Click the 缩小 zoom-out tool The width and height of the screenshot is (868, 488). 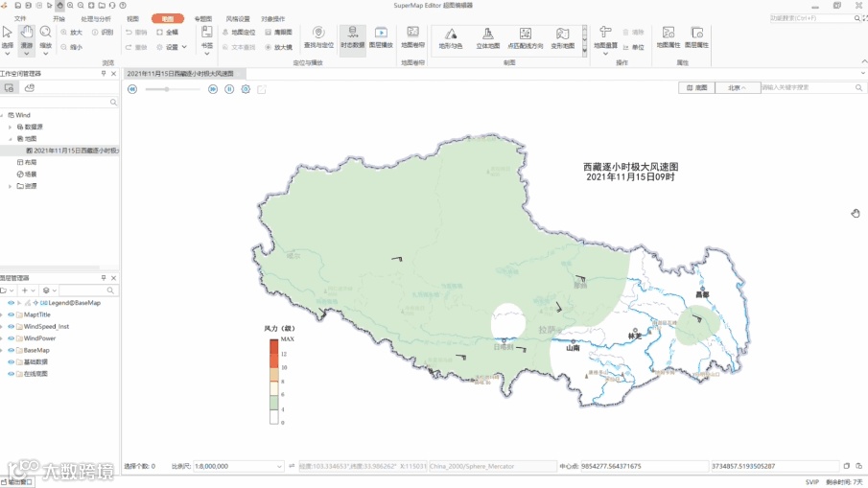coord(71,47)
